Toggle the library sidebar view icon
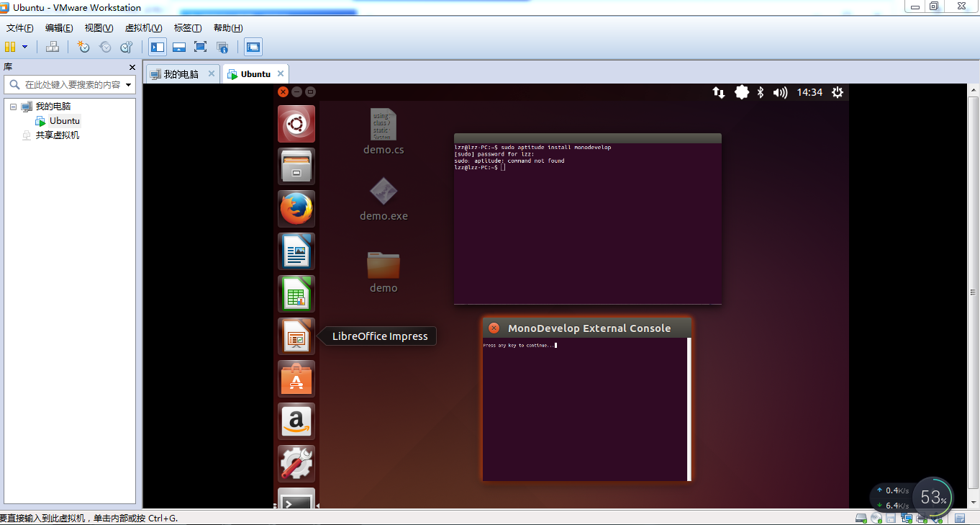 click(158, 47)
